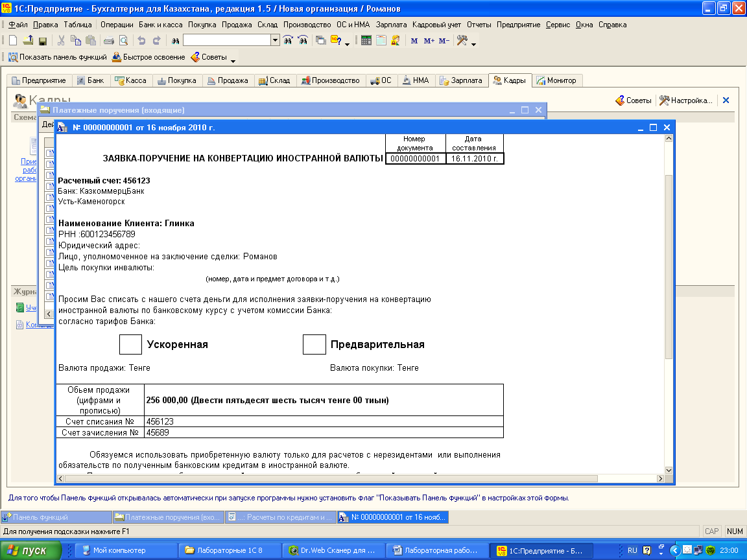Viewport: 747px width, 560px height.
Task: Click the find next binoculars icon
Action: 288,40
